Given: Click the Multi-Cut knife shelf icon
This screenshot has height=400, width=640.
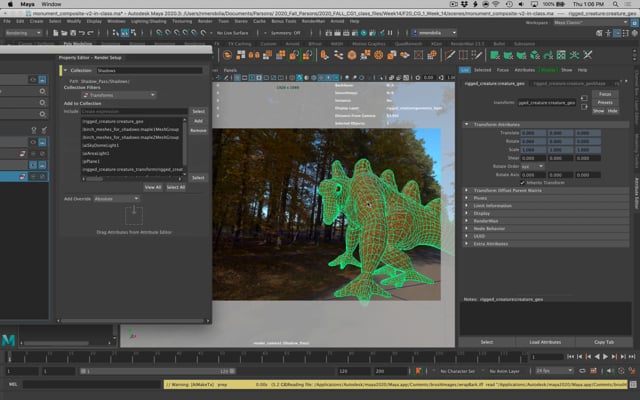Looking at the screenshot, I should (450, 55).
